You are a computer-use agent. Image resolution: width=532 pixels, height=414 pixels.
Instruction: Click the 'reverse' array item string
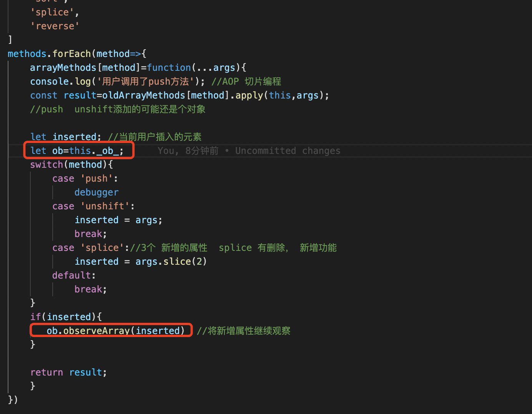[55, 26]
